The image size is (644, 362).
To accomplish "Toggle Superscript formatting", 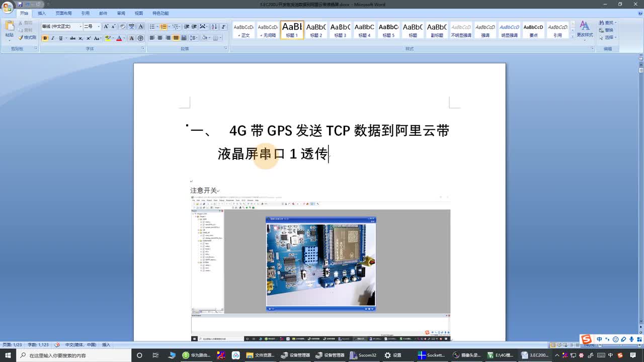I will pyautogui.click(x=89, y=38).
